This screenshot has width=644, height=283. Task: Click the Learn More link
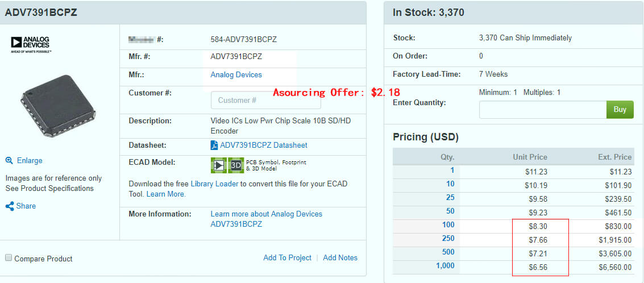pos(166,194)
